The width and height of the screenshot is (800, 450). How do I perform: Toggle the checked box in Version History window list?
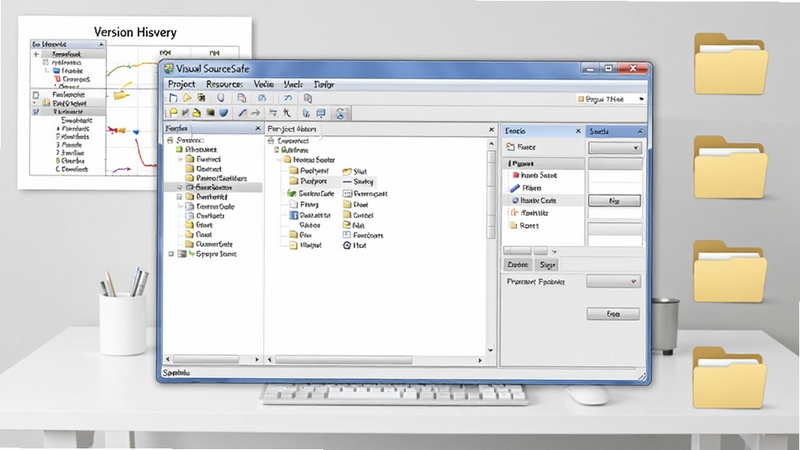tap(36, 111)
